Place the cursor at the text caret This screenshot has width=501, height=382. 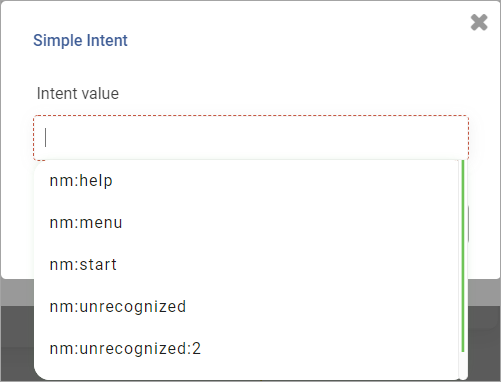pos(46,138)
